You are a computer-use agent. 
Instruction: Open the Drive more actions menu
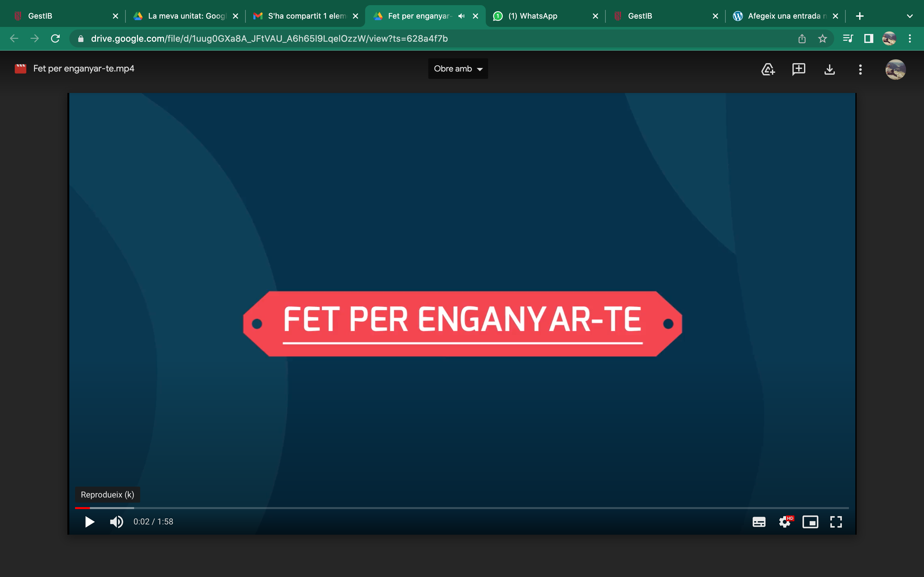tap(860, 69)
